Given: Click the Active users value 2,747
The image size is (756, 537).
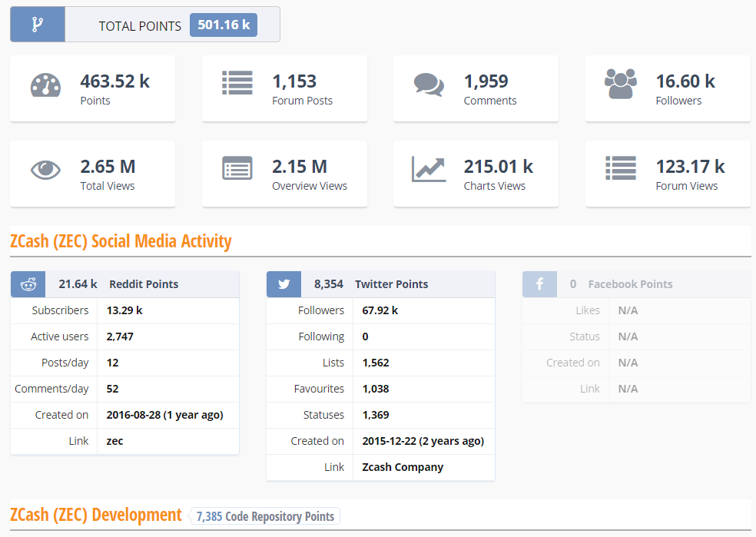Looking at the screenshot, I should 120,336.
